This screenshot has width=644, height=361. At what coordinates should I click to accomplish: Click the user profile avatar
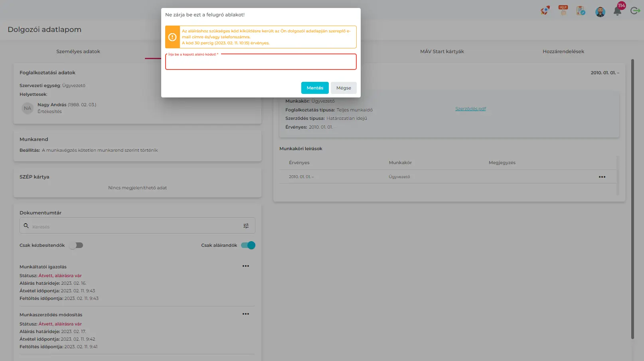click(600, 12)
